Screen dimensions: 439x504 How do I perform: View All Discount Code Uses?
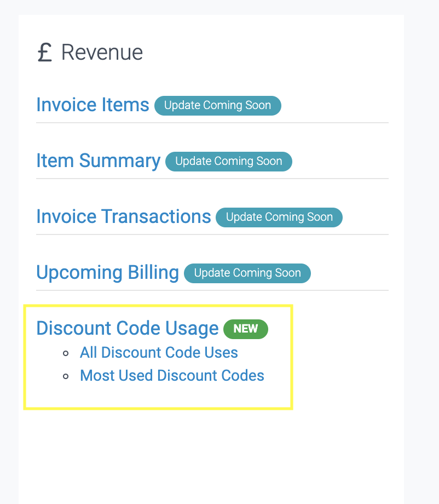(159, 352)
